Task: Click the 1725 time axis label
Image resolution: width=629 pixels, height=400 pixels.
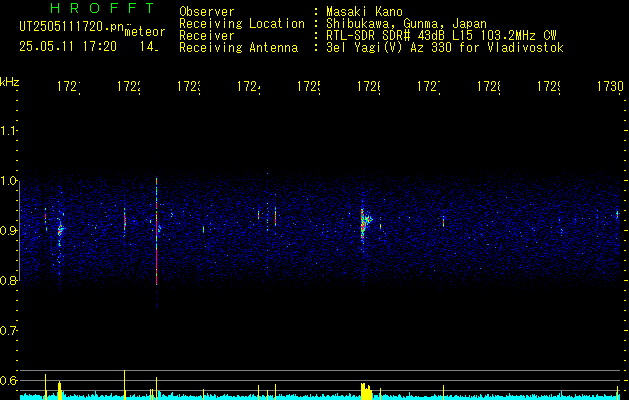Action: click(309, 87)
